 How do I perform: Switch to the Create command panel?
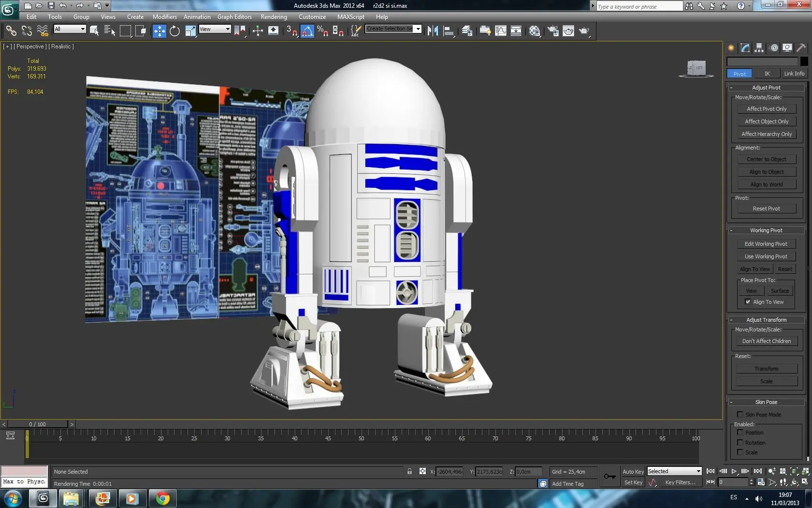(x=731, y=47)
